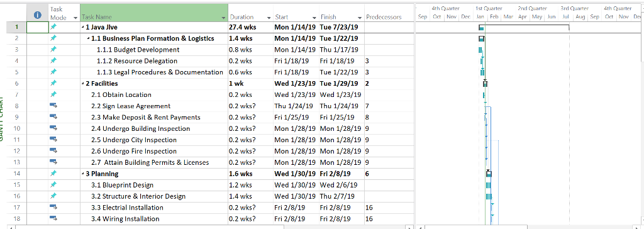
Task: Select row 18 header number
Action: (17, 218)
